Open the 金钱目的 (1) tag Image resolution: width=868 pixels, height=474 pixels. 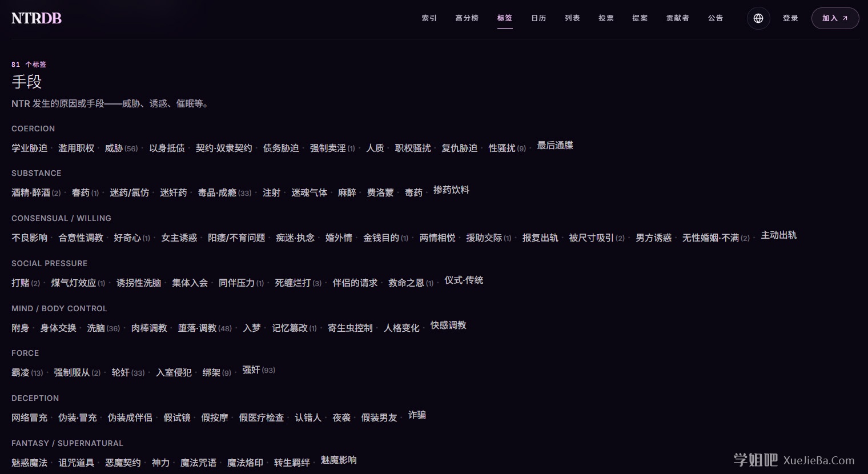385,238
